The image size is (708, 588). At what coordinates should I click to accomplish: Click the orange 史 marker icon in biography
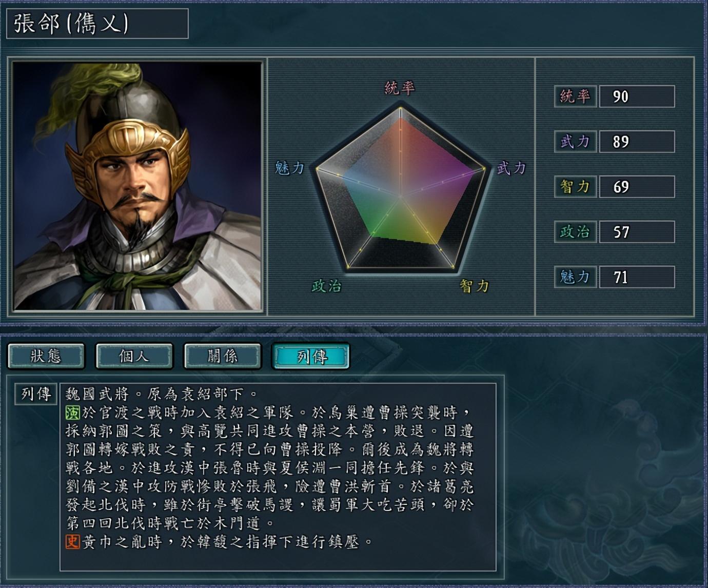72,542
